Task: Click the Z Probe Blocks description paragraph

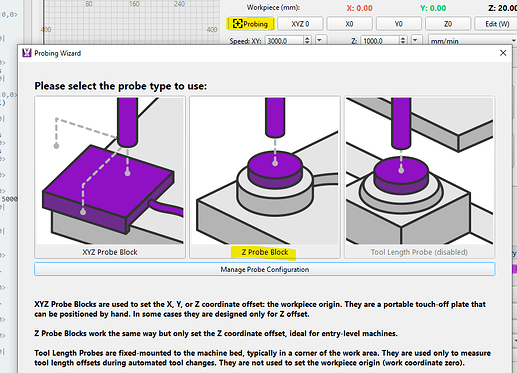Action: 216,333
